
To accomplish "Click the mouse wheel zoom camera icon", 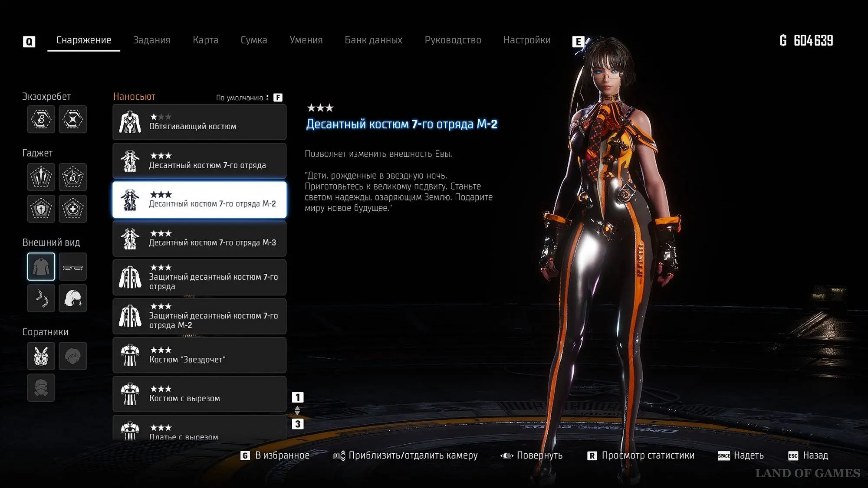I will tap(339, 455).
